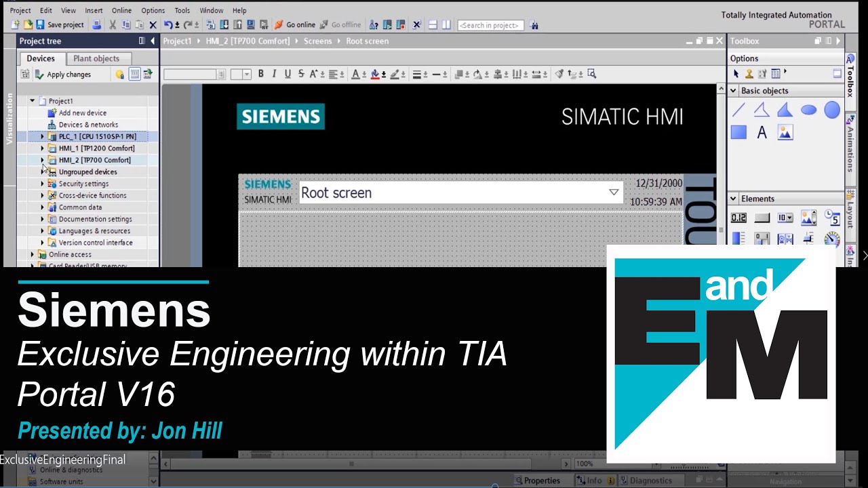Expand HMI_2 [TP700 Comfort] node
This screenshot has width=868, height=488.
(x=42, y=160)
